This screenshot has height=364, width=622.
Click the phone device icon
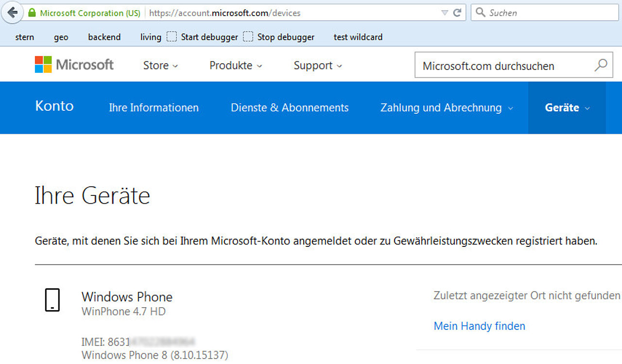52,299
